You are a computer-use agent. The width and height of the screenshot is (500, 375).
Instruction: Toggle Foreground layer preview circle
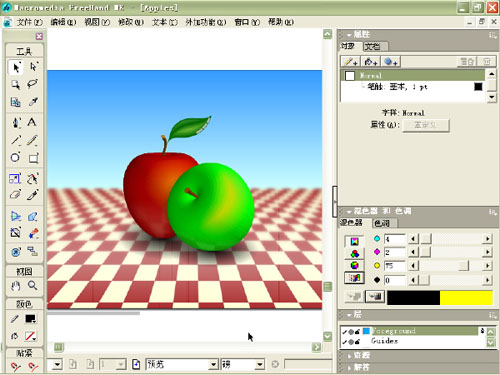point(351,332)
